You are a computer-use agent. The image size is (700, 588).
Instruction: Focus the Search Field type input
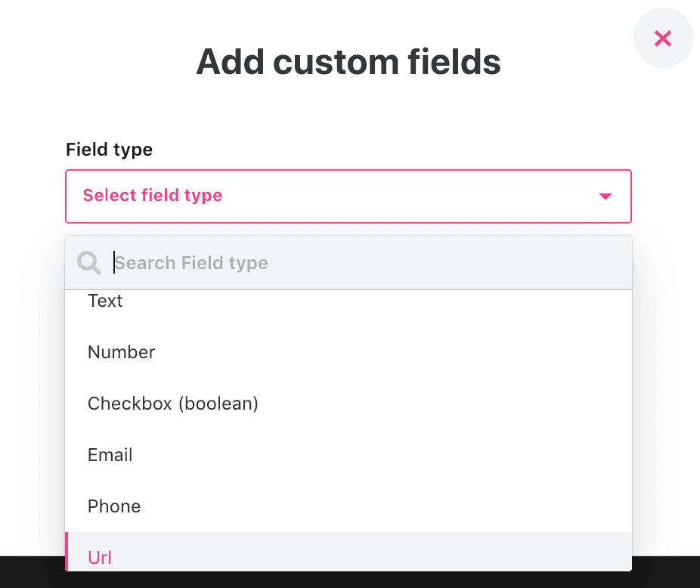click(370, 262)
